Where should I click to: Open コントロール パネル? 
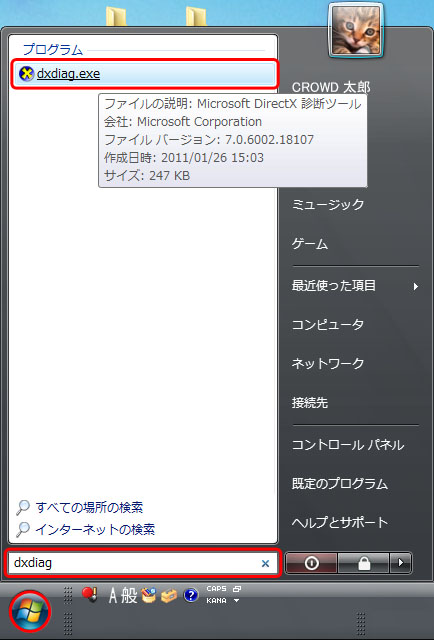point(348,444)
